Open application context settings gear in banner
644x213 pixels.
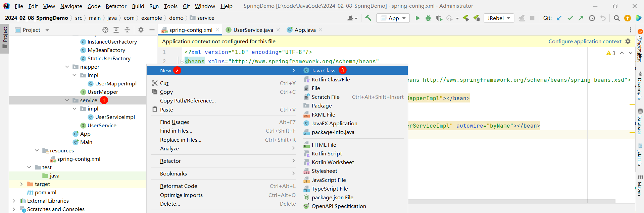628,41
